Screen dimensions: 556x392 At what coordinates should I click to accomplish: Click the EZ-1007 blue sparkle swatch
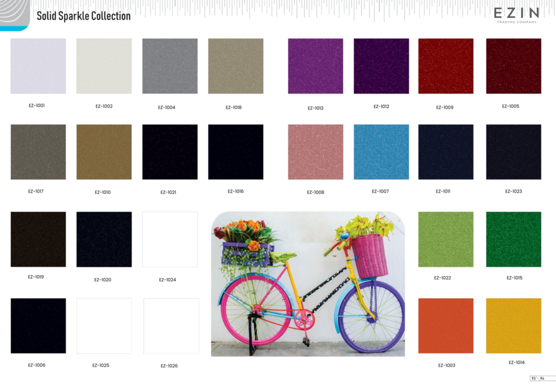tap(381, 151)
